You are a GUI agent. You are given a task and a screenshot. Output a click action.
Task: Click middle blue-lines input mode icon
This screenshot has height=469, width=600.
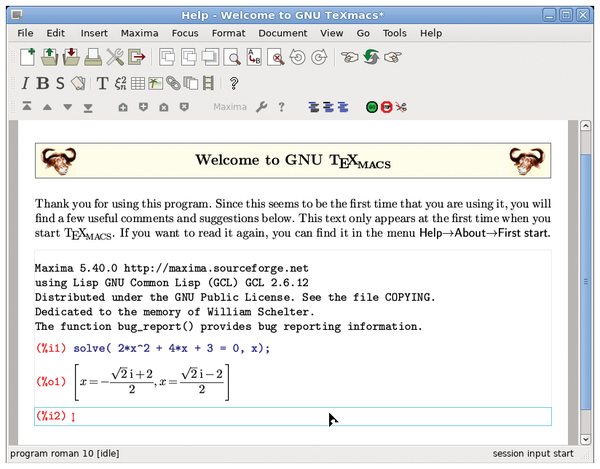328,107
